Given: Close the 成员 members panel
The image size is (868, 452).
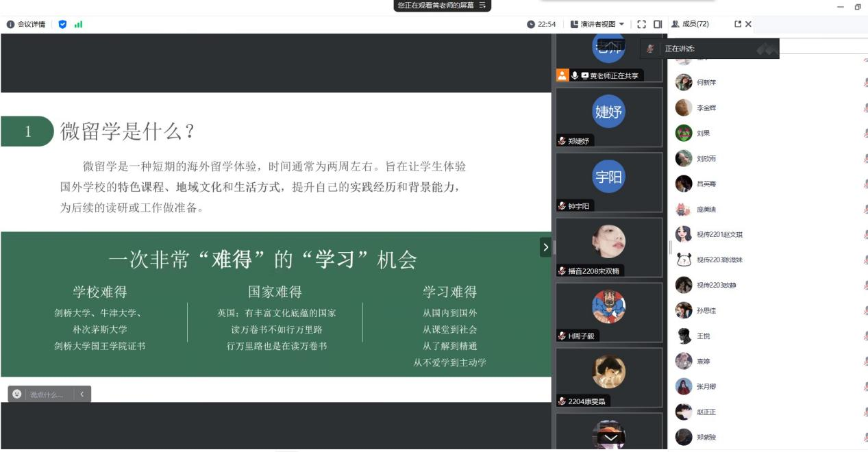Looking at the screenshot, I should (x=748, y=25).
